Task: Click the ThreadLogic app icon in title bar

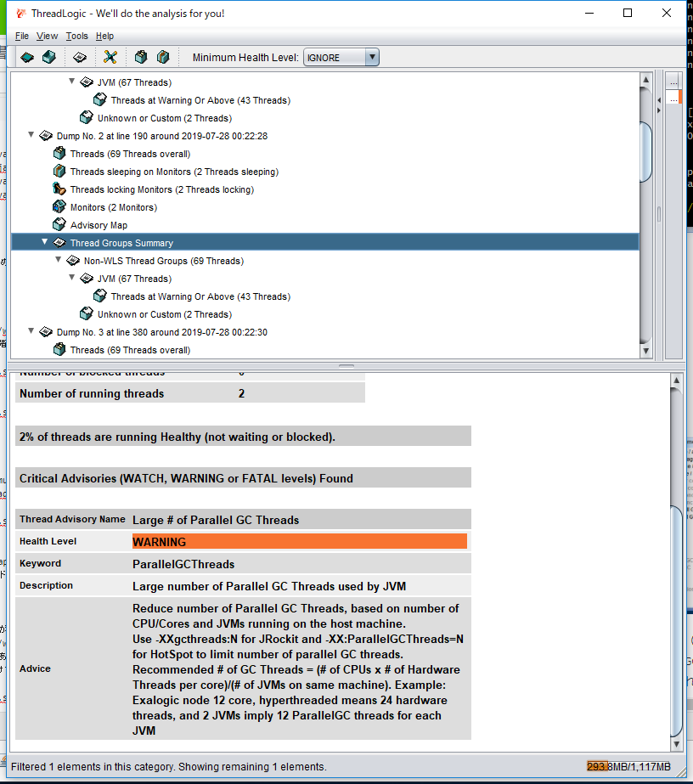Action: [20, 14]
